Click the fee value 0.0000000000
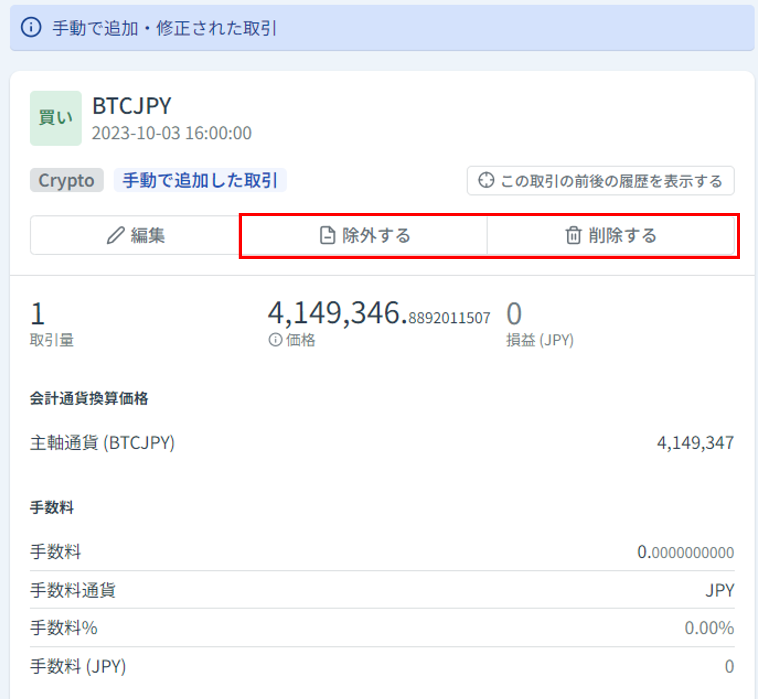Screen dimensions: 758x700 pyautogui.click(x=685, y=552)
